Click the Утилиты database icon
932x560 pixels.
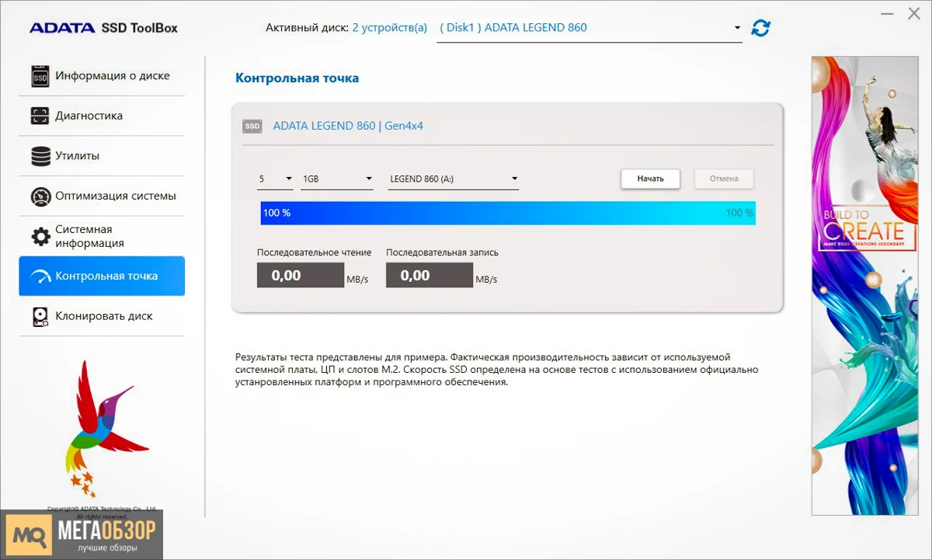[40, 156]
